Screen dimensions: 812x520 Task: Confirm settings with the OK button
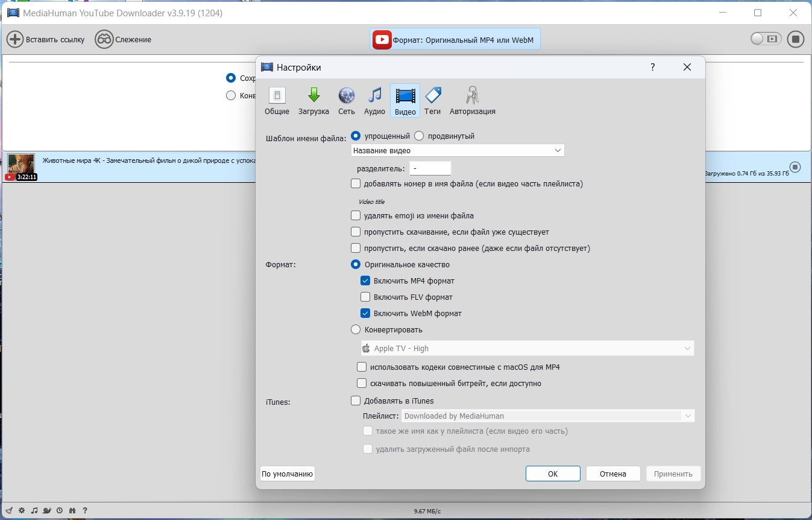coord(553,474)
